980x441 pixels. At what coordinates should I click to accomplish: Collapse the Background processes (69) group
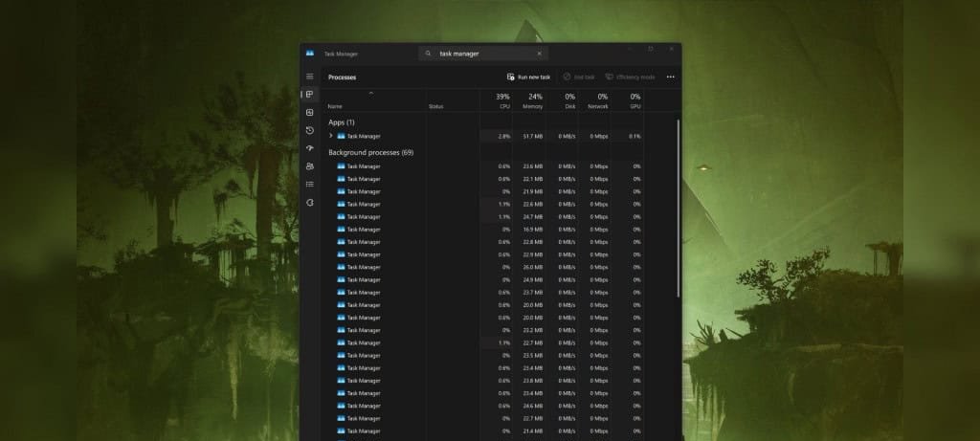click(x=370, y=152)
